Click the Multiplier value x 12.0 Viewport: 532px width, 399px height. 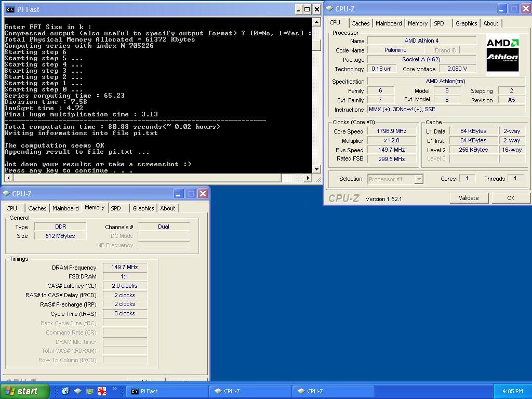pos(392,140)
